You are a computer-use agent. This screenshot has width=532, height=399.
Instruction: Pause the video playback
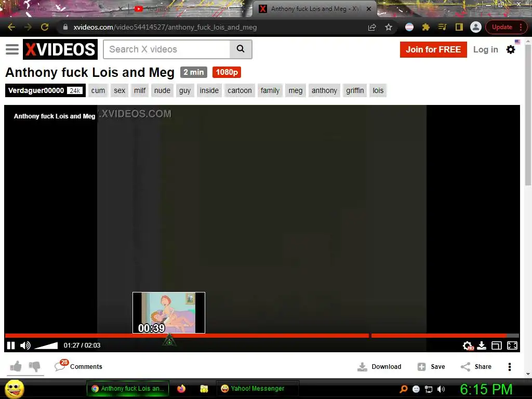11,345
